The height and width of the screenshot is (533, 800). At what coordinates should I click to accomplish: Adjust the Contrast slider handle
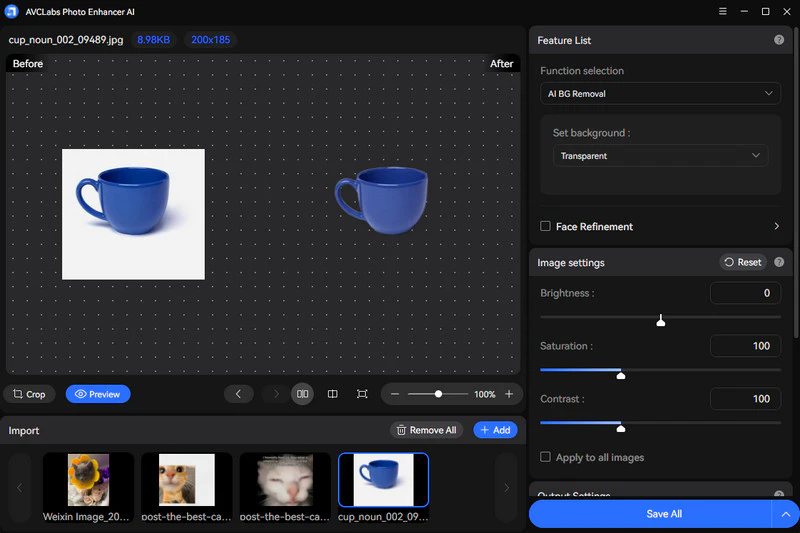[x=621, y=428]
